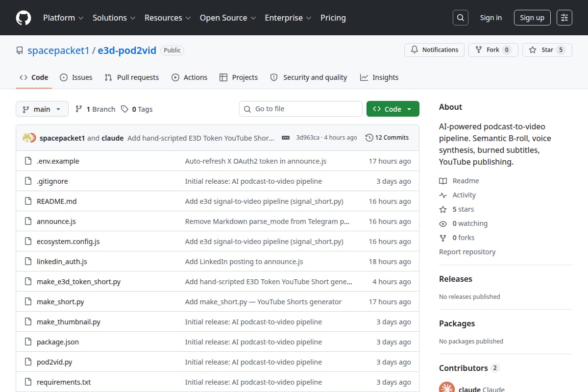Open the e3d-pod2vid repository link

click(127, 50)
